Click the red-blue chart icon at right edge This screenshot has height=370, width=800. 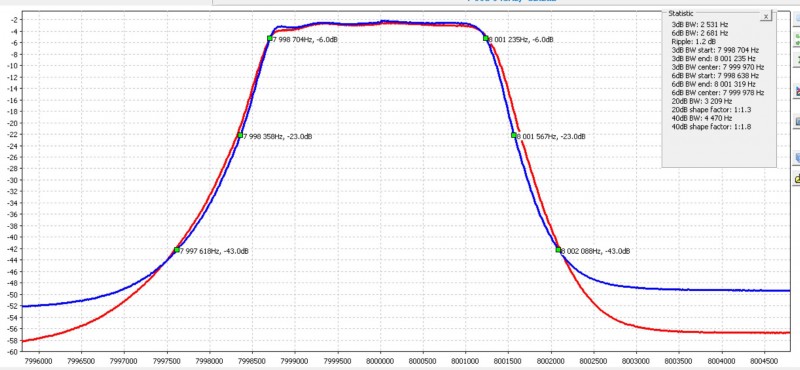[x=797, y=92]
